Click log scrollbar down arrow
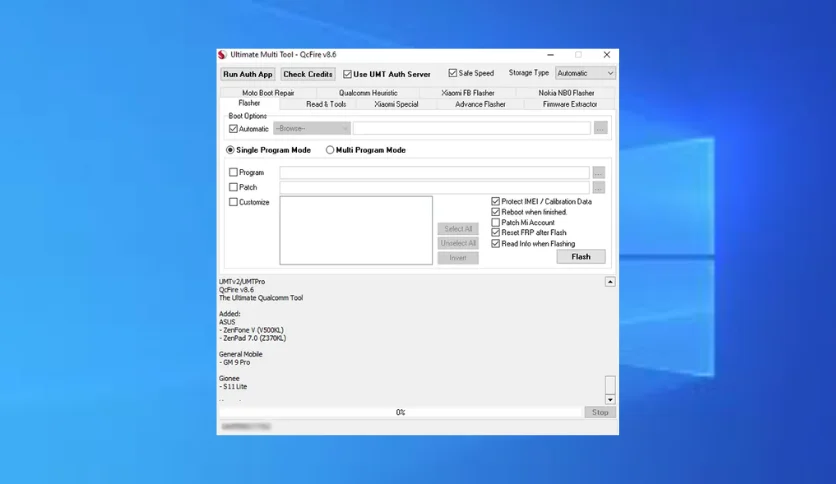The height and width of the screenshot is (484, 836). [610, 400]
